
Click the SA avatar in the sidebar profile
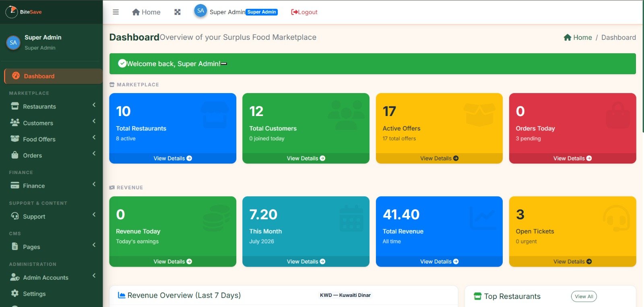point(13,42)
